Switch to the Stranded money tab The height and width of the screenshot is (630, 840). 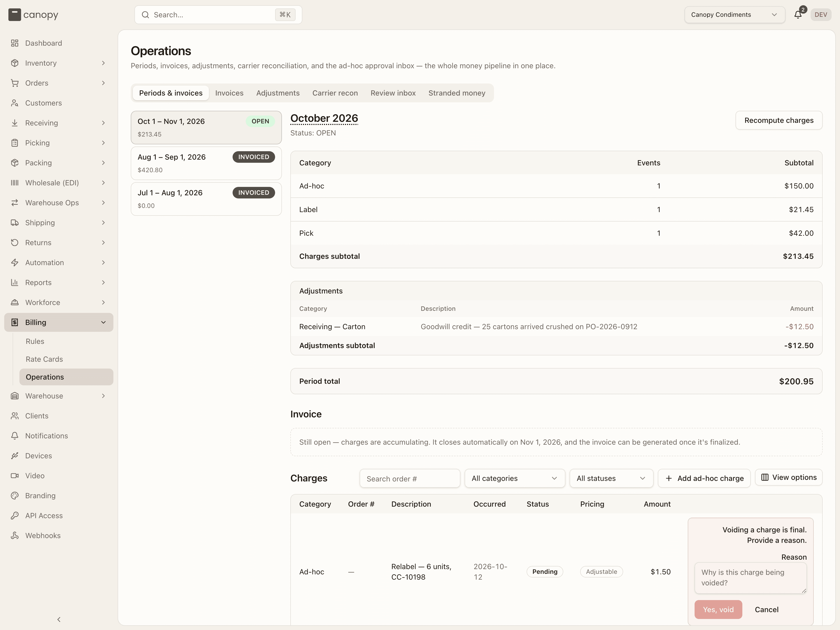[x=457, y=93]
